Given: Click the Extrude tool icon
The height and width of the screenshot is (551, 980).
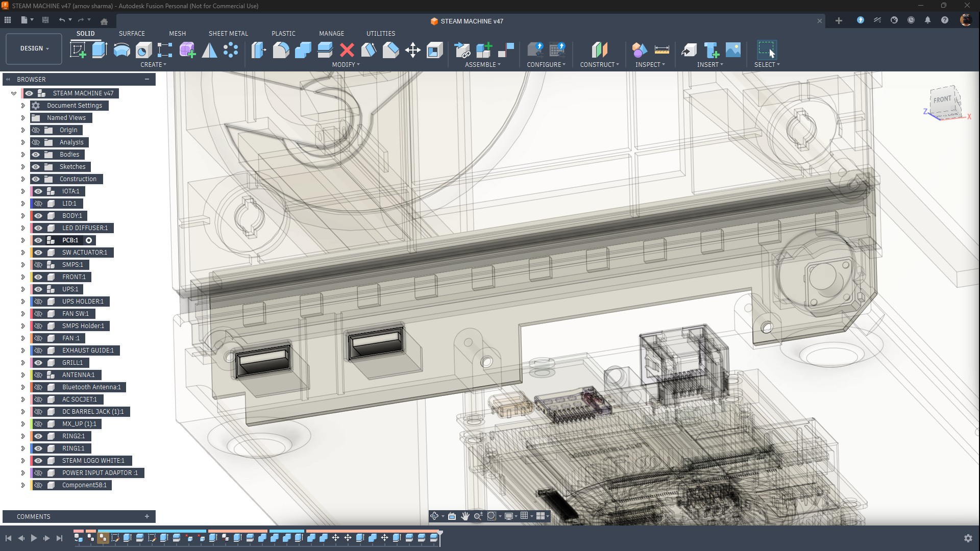Looking at the screenshot, I should click(100, 50).
